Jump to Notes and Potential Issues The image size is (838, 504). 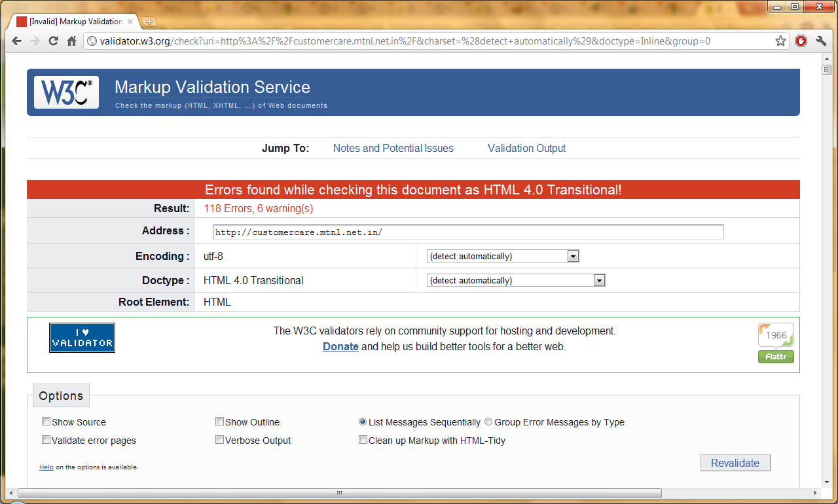click(393, 149)
